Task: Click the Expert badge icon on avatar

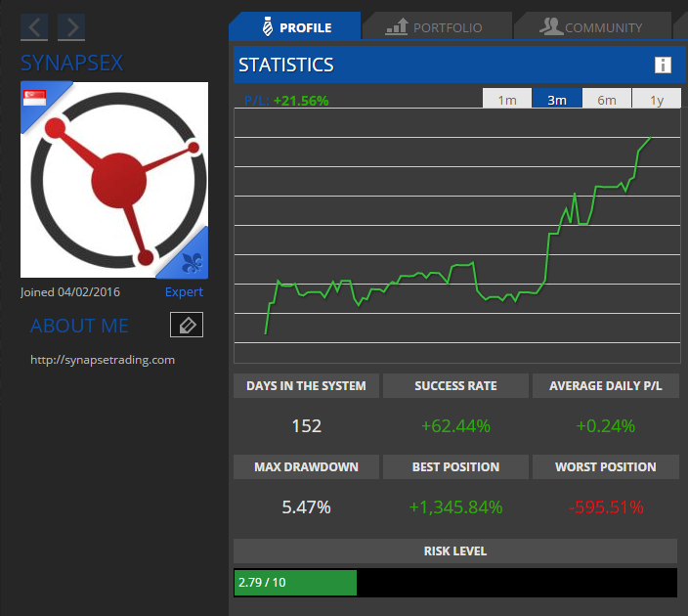Action: coord(191,261)
